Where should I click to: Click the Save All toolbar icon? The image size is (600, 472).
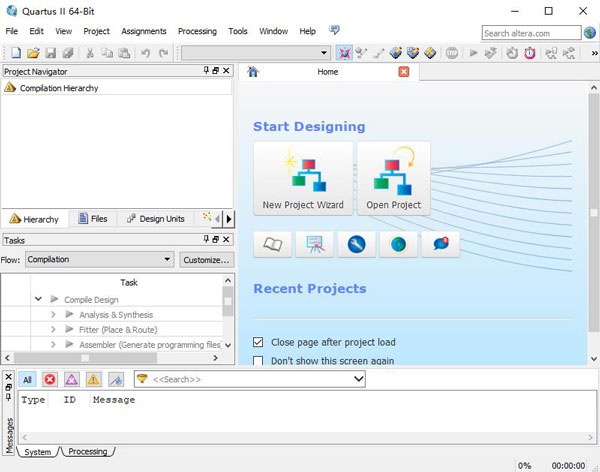click(x=68, y=52)
